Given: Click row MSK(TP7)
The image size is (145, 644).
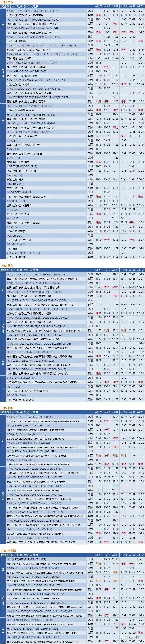Looking at the screenshot, I should [x=46, y=227].
